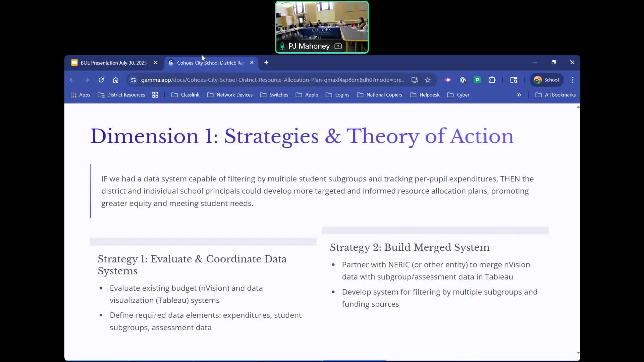Open the Chrome three-dot menu

573,80
